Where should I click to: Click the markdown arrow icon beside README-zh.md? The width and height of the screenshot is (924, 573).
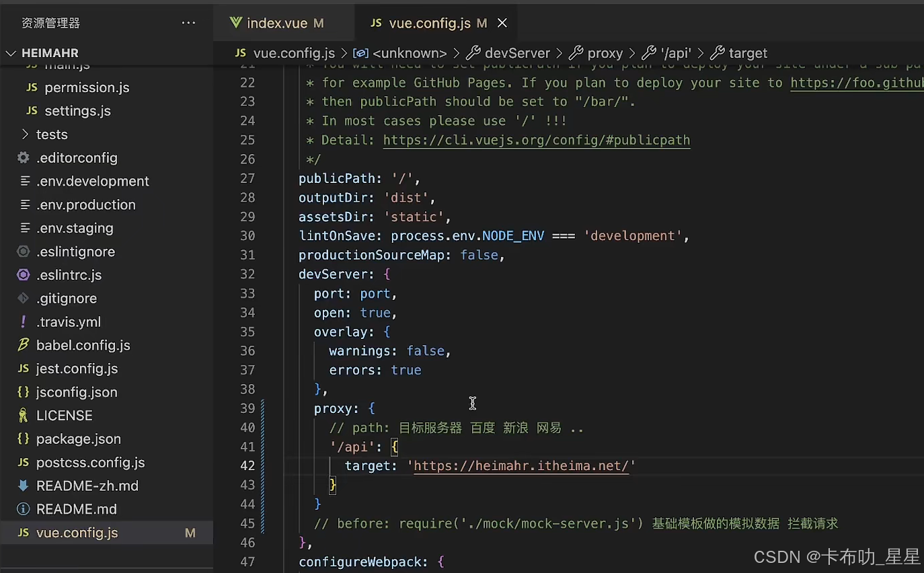tap(24, 486)
